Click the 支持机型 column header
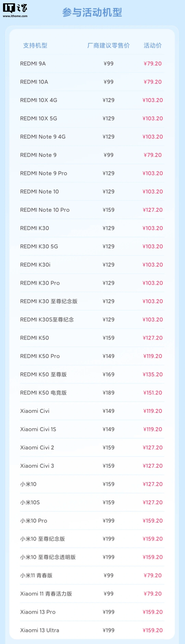The image size is (185, 644). (35, 45)
